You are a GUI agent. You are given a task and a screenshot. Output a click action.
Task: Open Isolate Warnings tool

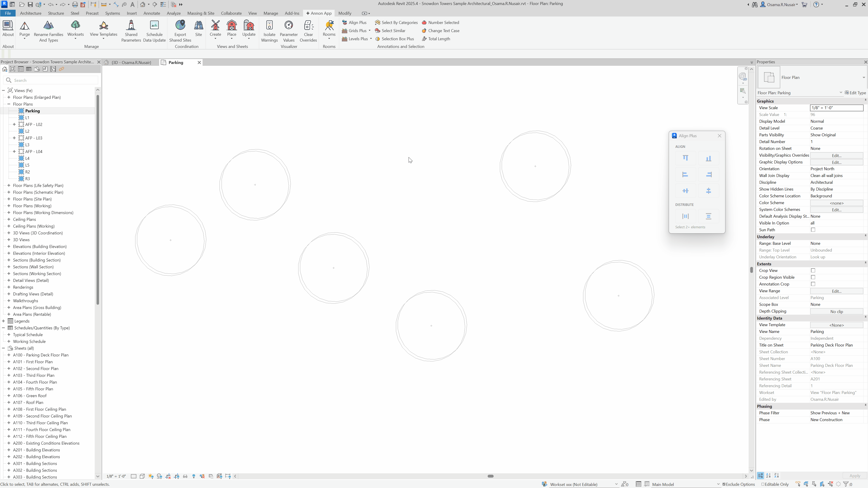[x=269, y=31]
